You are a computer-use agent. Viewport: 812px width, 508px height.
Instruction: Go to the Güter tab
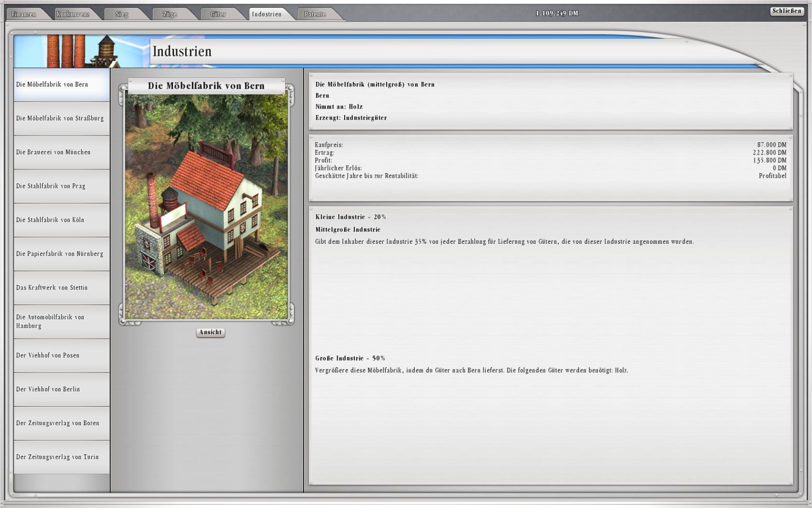click(218, 14)
